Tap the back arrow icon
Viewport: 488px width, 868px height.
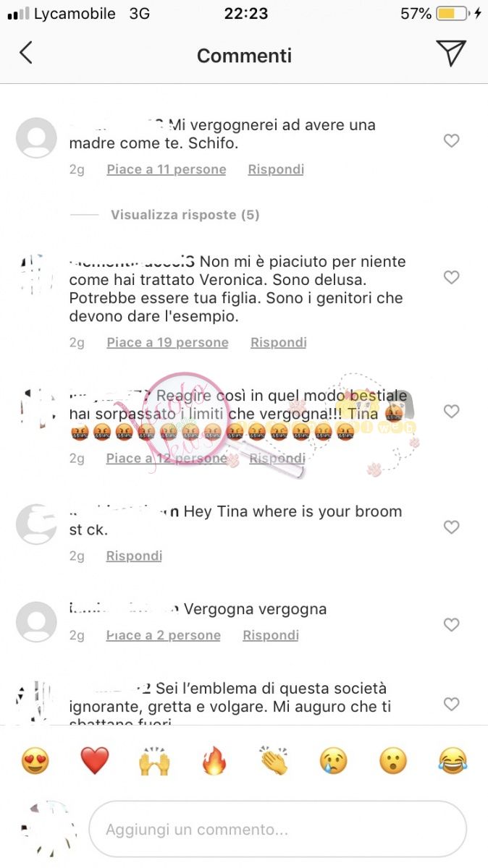pos(26,54)
